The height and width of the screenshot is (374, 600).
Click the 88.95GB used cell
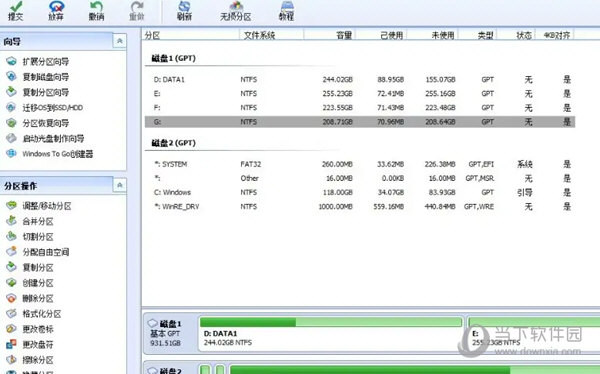[x=390, y=80]
